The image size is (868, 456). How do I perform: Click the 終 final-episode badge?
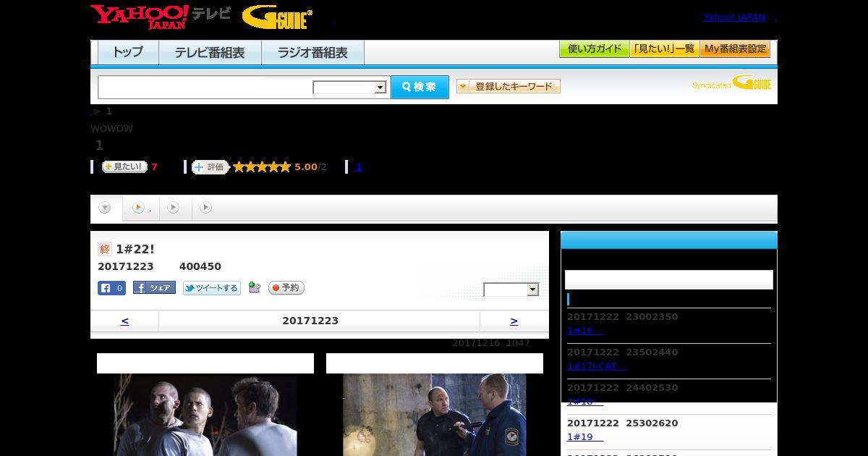point(105,249)
